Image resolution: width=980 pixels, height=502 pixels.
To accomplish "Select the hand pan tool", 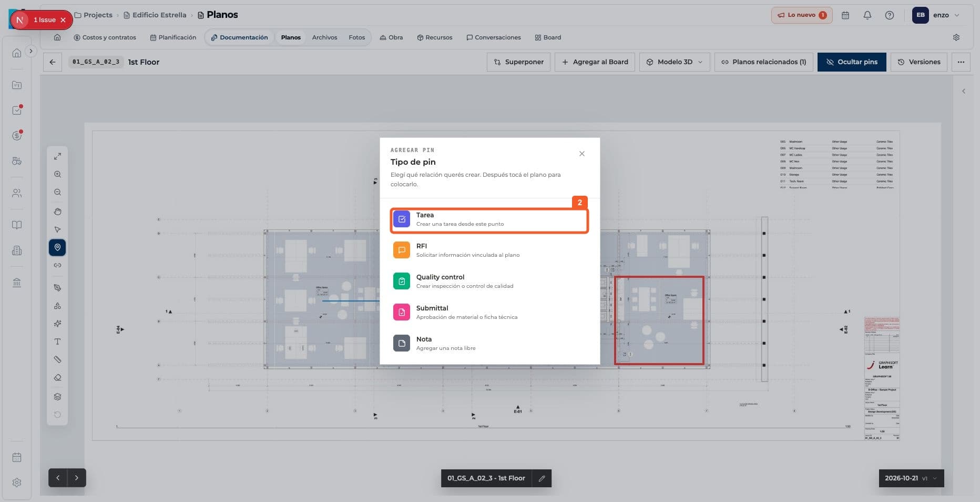I will tap(58, 212).
